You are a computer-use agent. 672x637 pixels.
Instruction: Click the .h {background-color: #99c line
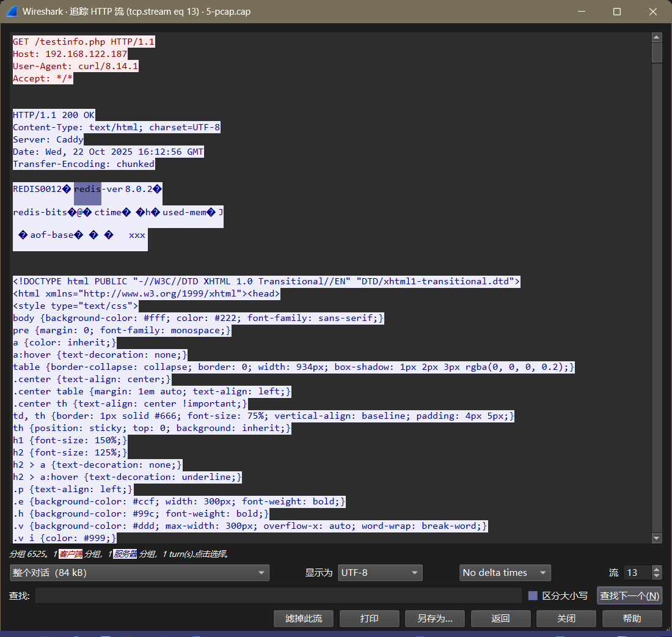pos(141,514)
